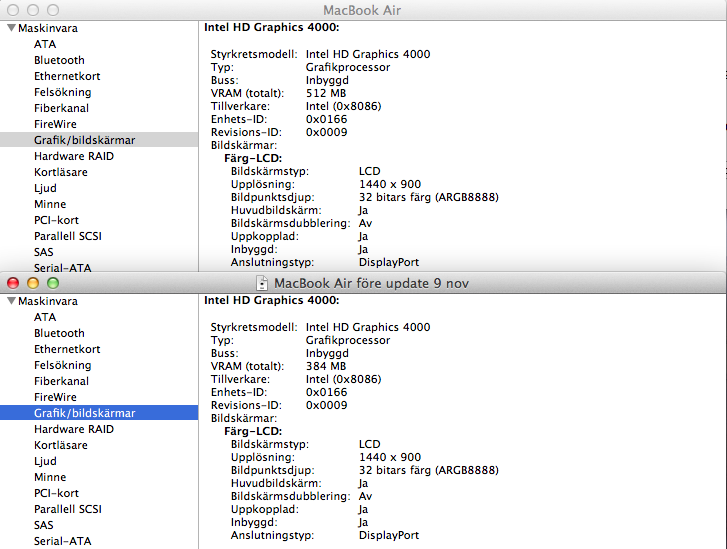Select ATA in lower window sidebar

[45, 317]
